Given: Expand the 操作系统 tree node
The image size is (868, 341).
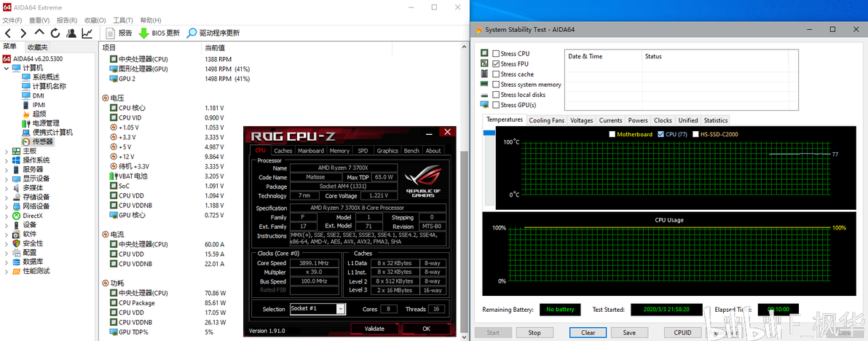Looking at the screenshot, I should click(6, 160).
